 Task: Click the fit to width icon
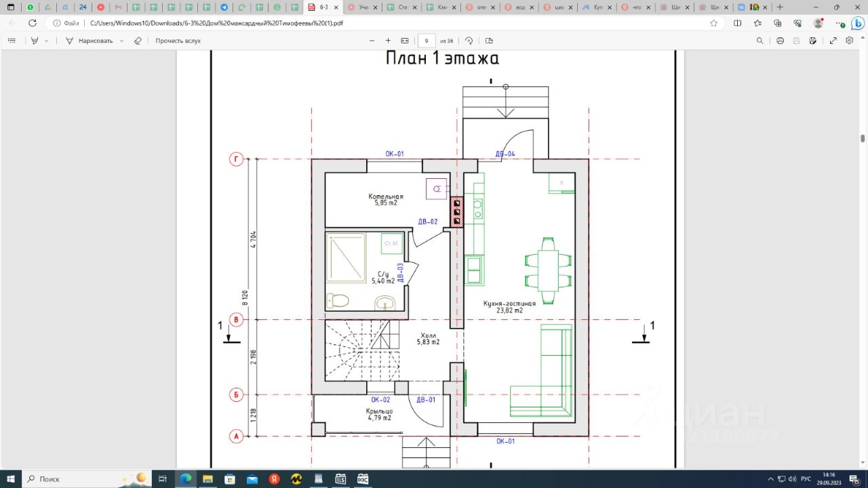pyautogui.click(x=405, y=41)
